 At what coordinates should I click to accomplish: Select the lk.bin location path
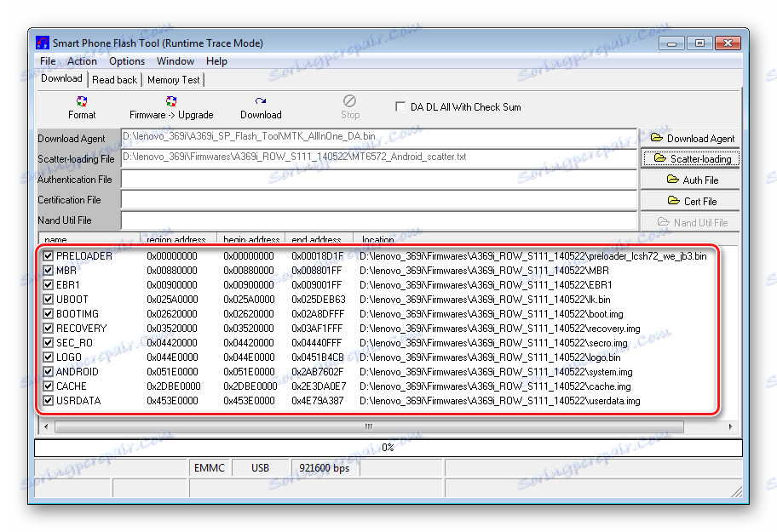pyautogui.click(x=485, y=300)
